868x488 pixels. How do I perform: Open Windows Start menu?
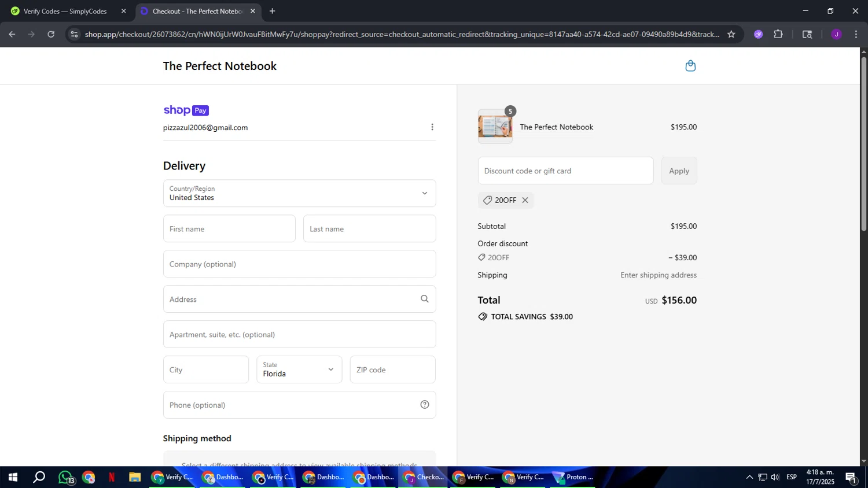(x=13, y=477)
